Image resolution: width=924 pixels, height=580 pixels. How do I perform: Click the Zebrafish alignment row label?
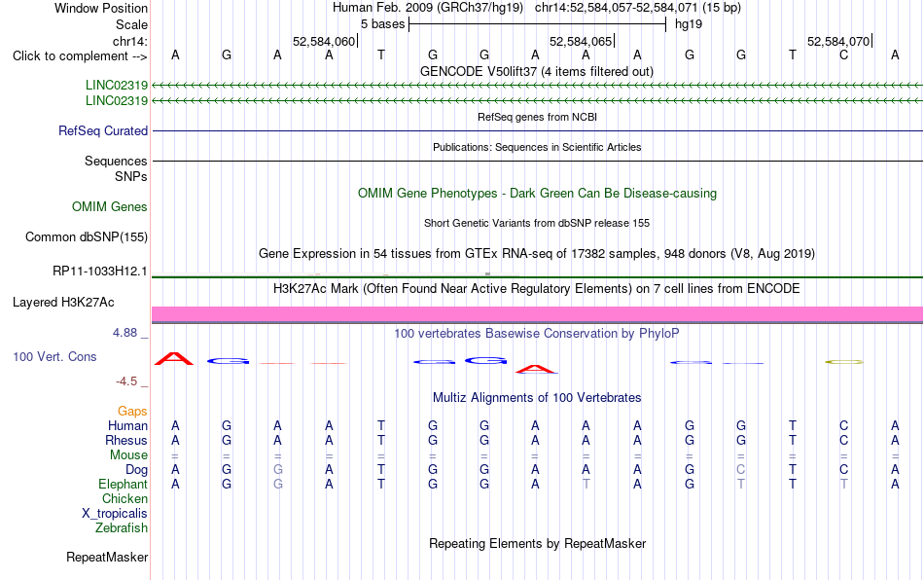pyautogui.click(x=122, y=527)
